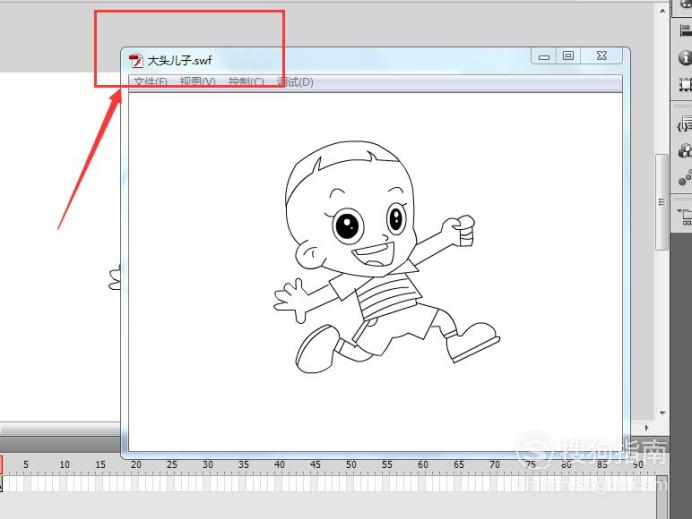
Task: Open the Project panel icon
Action: (686, 216)
